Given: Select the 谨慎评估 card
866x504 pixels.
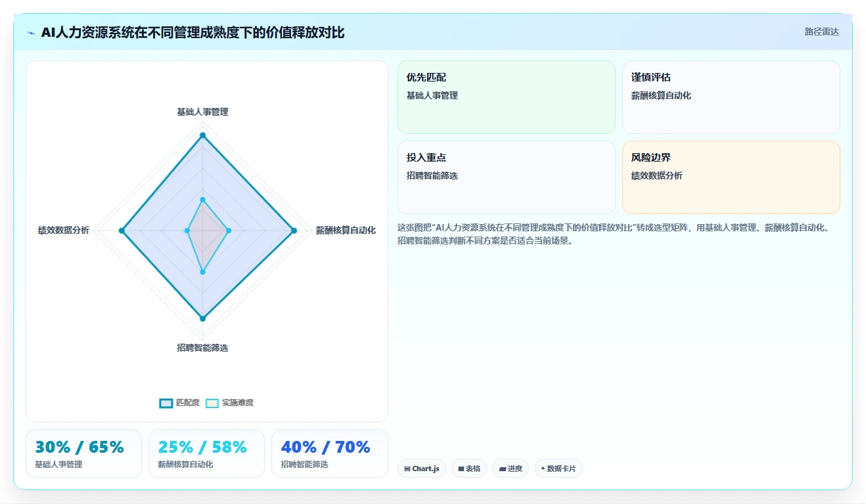Looking at the screenshot, I should point(731,97).
